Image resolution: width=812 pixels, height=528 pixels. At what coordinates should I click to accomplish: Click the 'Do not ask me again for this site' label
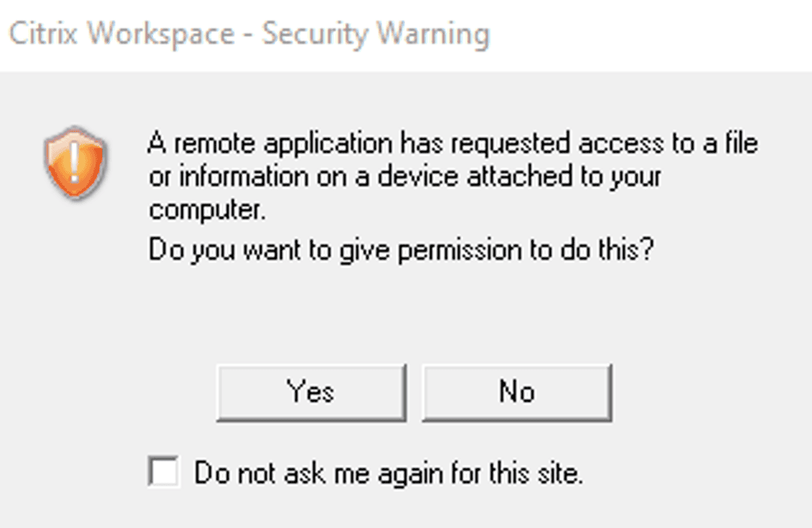tap(388, 473)
